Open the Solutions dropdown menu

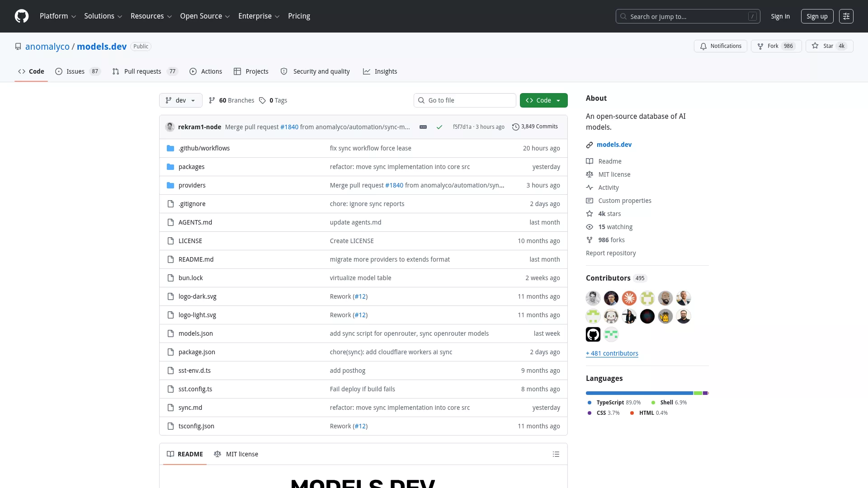coord(103,16)
